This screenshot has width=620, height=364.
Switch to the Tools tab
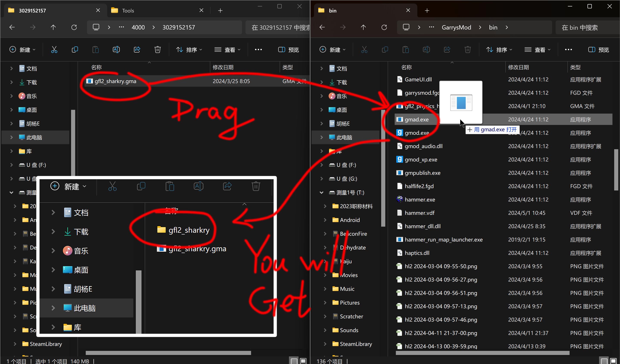(128, 11)
